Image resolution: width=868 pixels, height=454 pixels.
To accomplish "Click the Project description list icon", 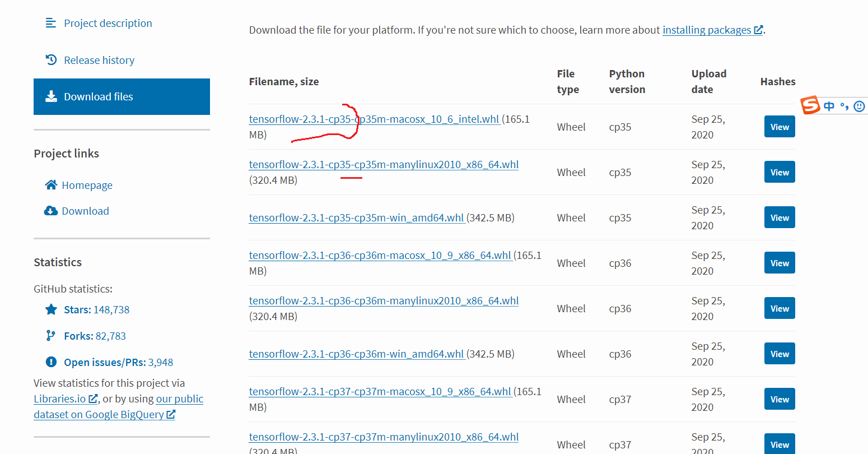I will click(x=51, y=23).
